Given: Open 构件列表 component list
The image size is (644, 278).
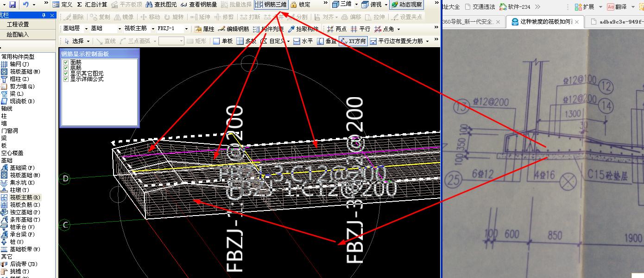Looking at the screenshot, I should [x=268, y=29].
